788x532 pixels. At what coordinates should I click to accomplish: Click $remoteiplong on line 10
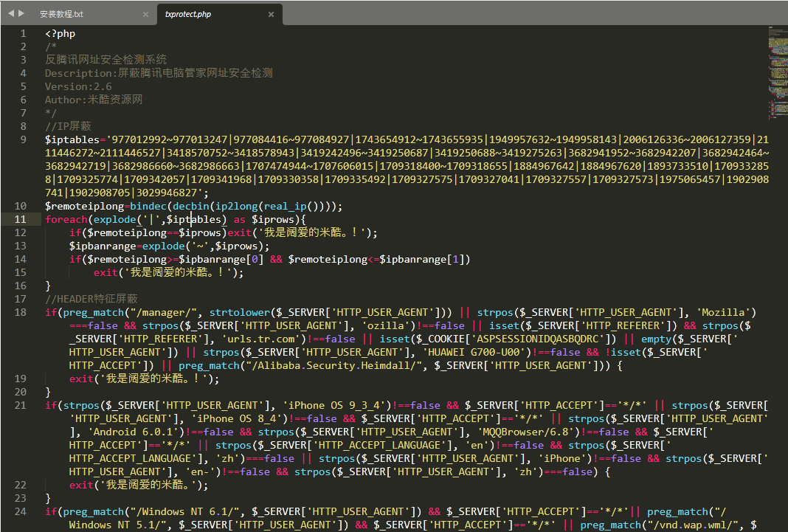pos(84,206)
